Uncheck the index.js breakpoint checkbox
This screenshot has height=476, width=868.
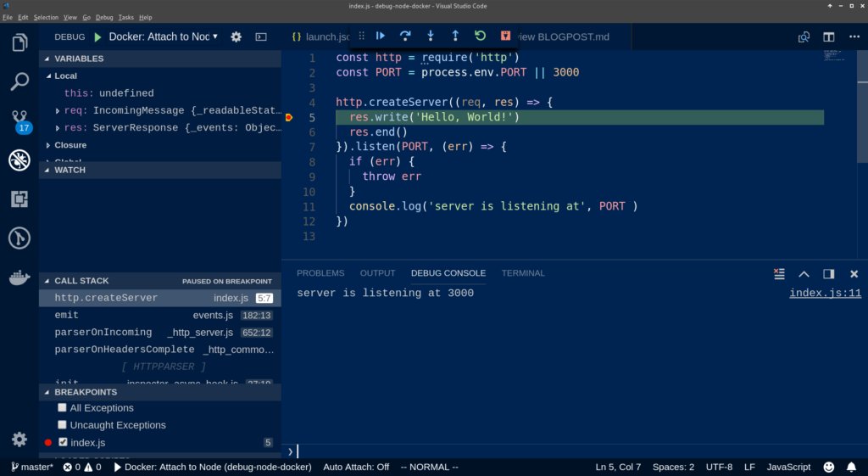pos(63,442)
